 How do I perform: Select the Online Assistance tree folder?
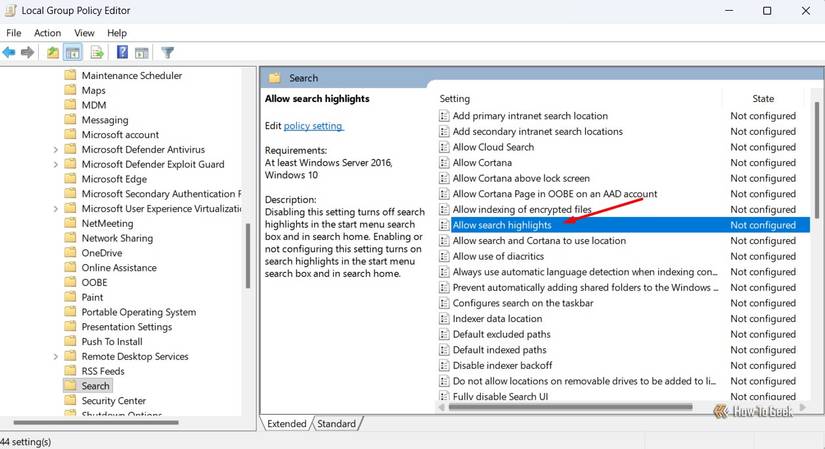click(119, 267)
